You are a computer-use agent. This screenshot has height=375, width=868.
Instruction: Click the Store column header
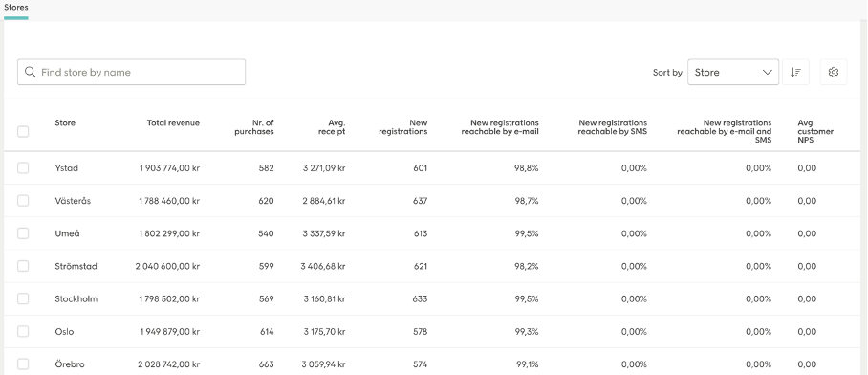click(x=65, y=123)
